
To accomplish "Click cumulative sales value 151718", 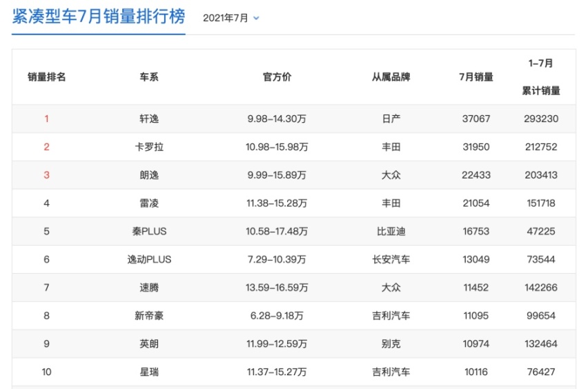I will (x=541, y=203).
